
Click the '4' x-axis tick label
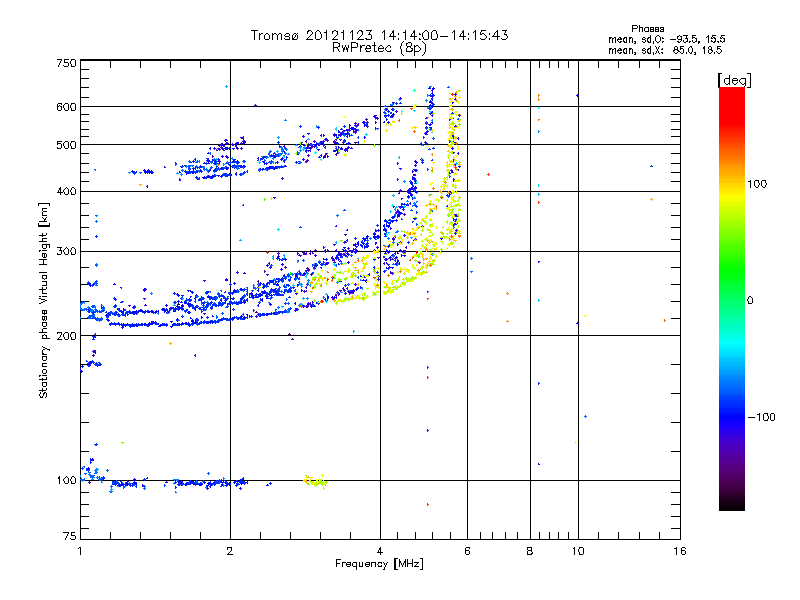380,551
